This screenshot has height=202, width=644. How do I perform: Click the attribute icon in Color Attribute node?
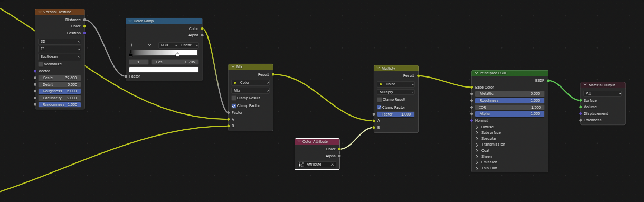[x=301, y=165]
